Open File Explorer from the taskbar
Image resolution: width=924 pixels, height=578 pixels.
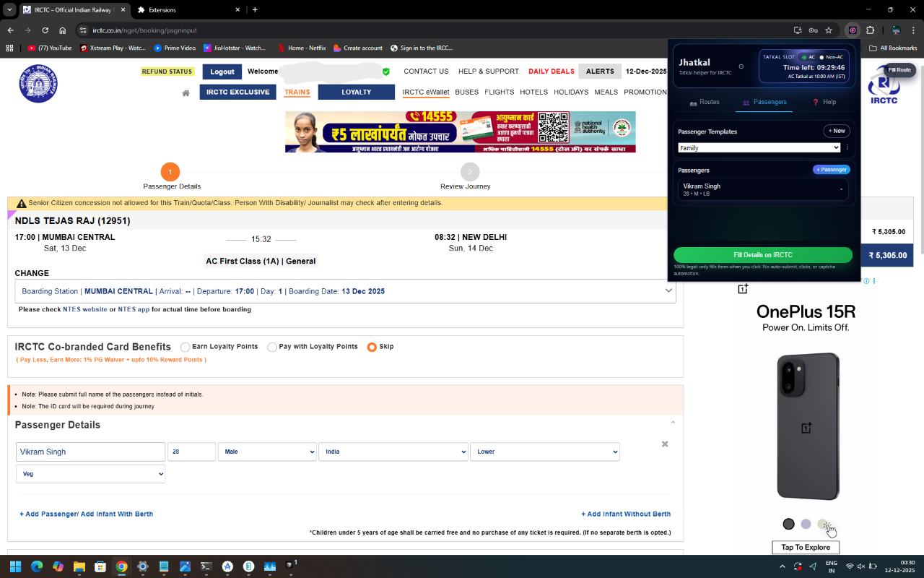(x=79, y=566)
